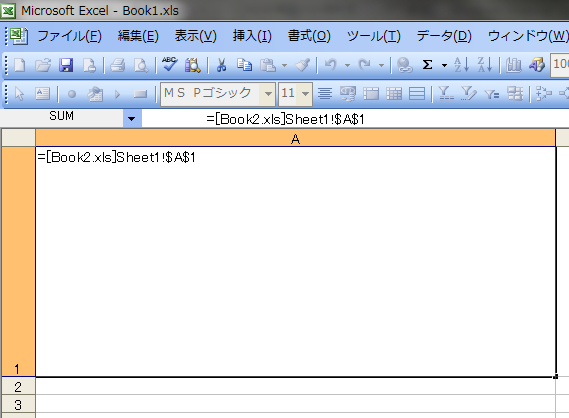This screenshot has width=569, height=418.
Task: Click the Copy icon in toolbar
Action: click(244, 65)
